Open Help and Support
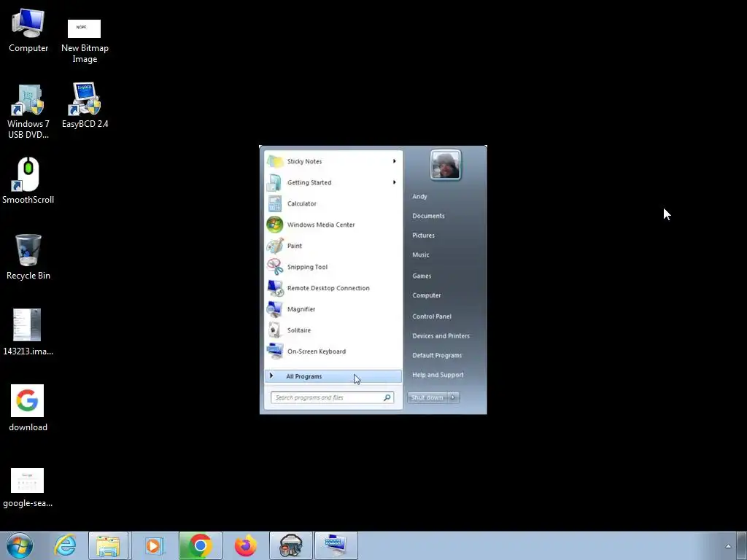The height and width of the screenshot is (560, 747). [438, 376]
